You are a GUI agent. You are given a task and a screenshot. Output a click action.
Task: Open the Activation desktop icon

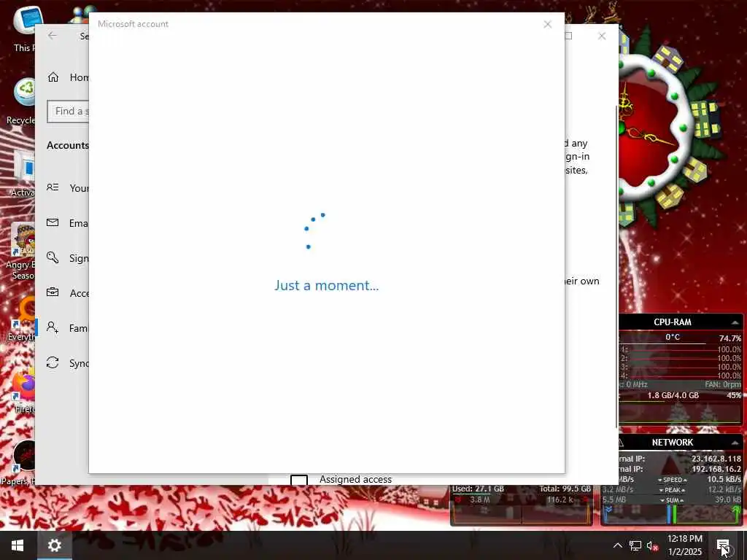tap(23, 174)
